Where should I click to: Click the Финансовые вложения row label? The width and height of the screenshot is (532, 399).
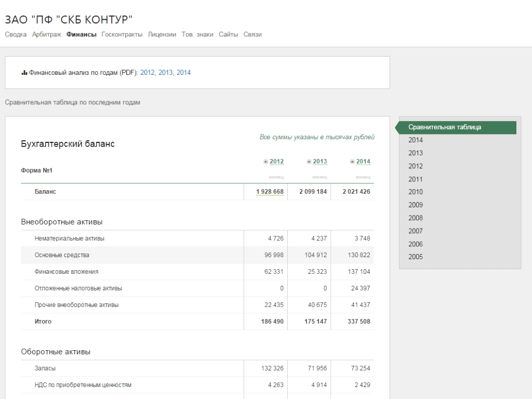(x=66, y=272)
